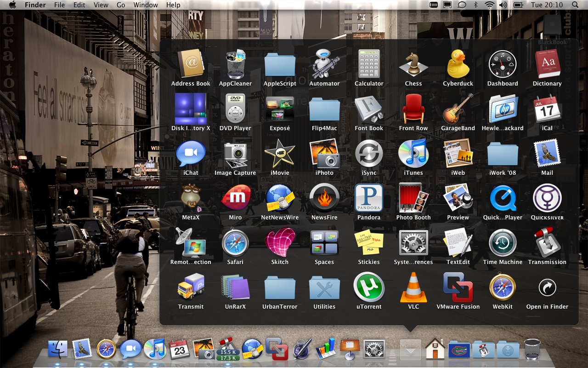588x368 pixels.
Task: Click the volume icon in menu bar
Action: point(503,5)
